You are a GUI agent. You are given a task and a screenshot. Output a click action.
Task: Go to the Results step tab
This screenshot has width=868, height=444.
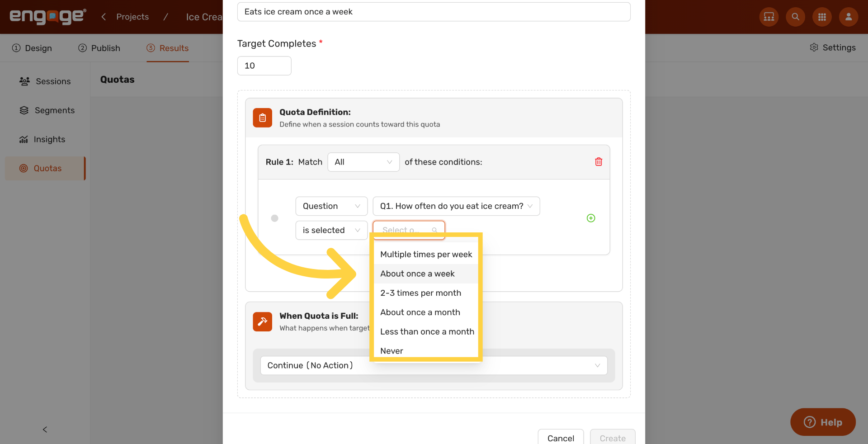[168, 48]
